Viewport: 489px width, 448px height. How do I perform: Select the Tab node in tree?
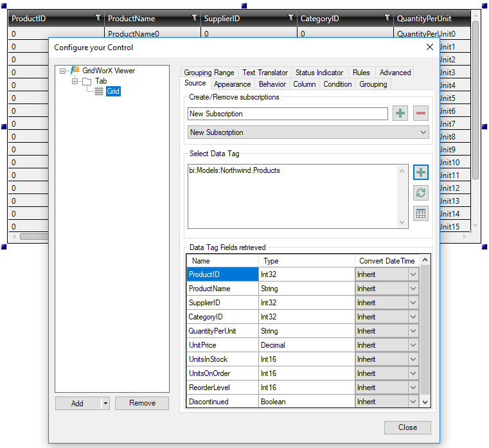pyautogui.click(x=101, y=81)
